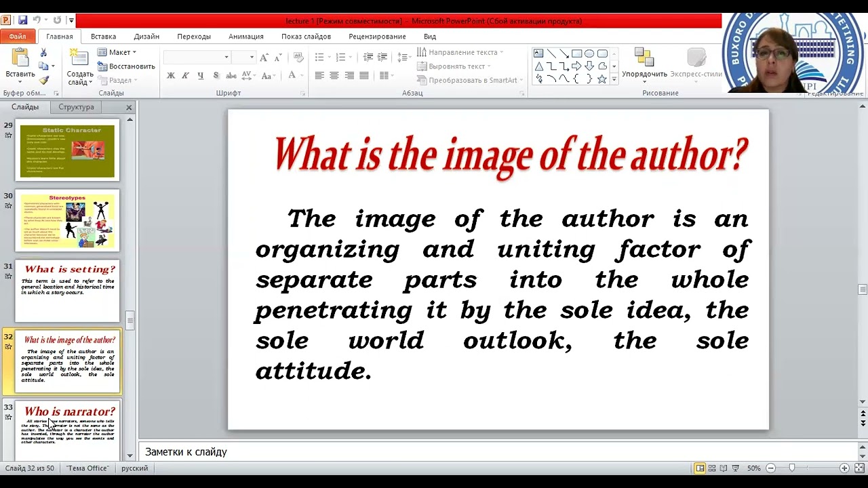Toggle justify text alignment

[364, 75]
